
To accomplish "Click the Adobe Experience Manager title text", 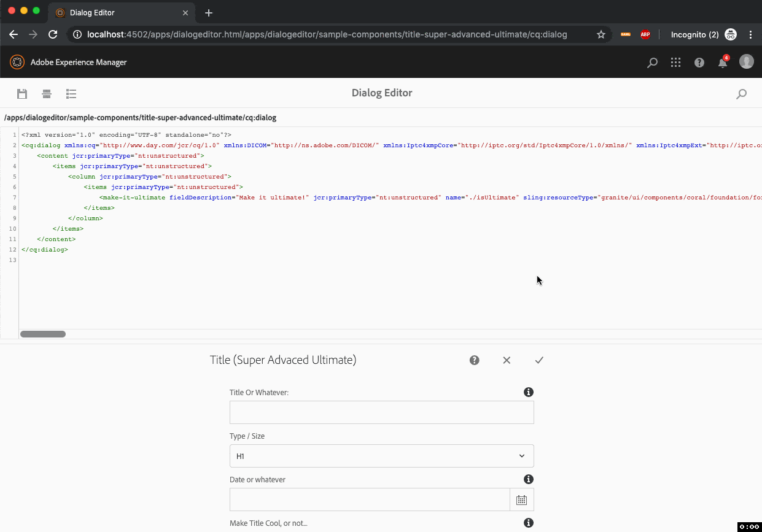I will (x=79, y=62).
